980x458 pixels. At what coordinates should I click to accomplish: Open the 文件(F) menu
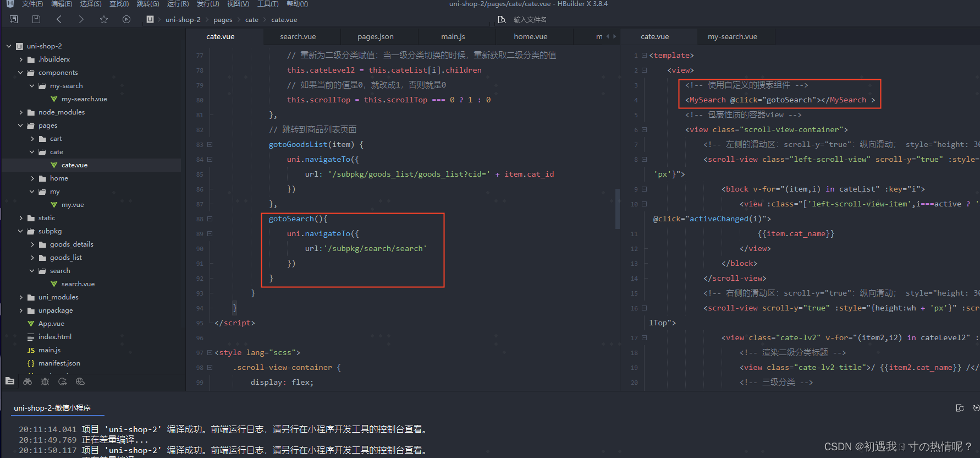[32, 4]
